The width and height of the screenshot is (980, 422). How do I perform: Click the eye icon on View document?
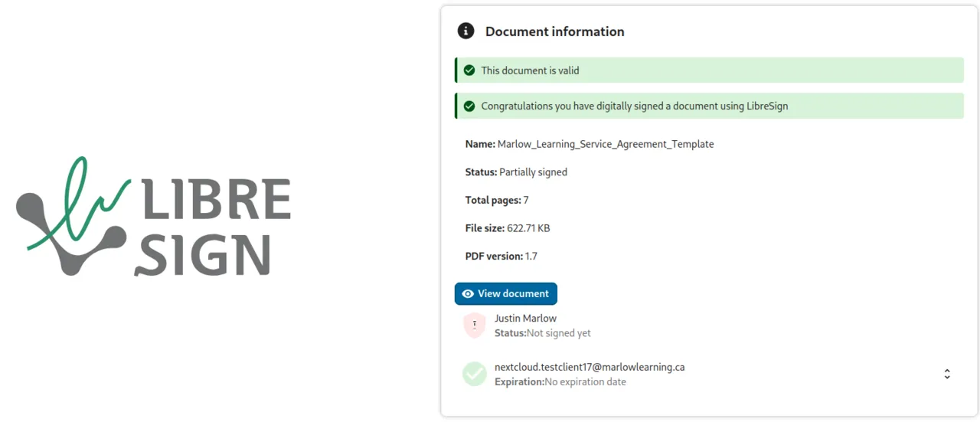pos(468,293)
